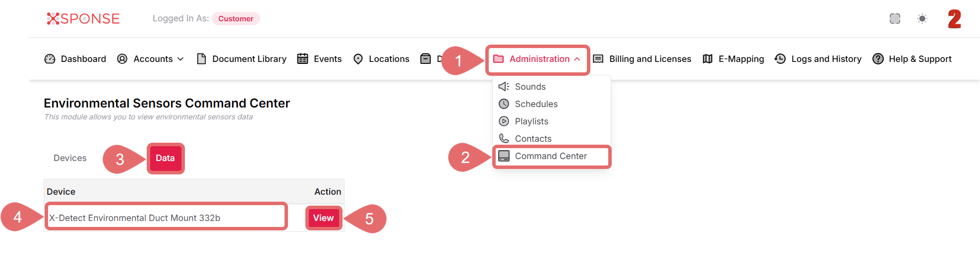Choose Playlists menu entry
980x274 pixels.
coord(531,121)
